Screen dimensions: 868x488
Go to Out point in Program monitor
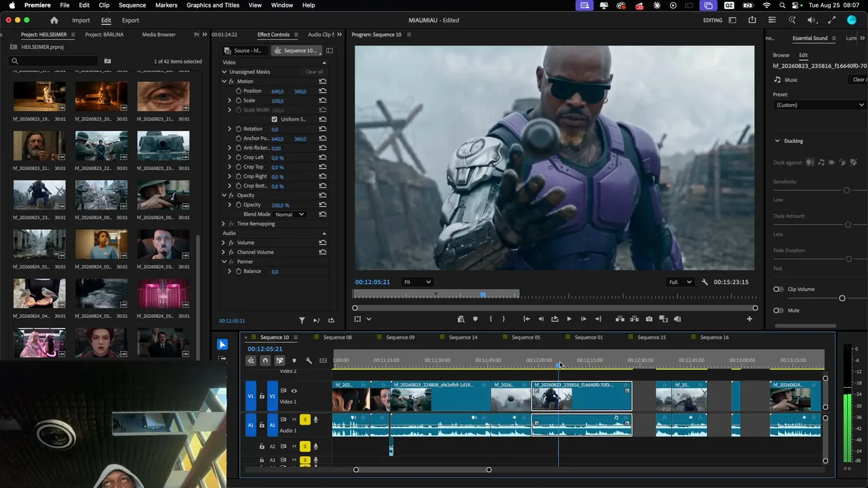coord(598,319)
